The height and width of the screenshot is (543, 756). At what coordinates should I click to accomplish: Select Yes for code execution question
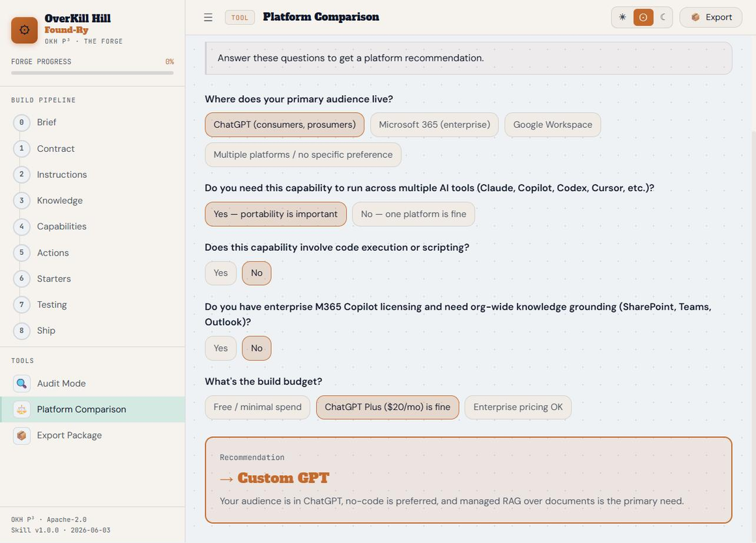[x=220, y=273]
